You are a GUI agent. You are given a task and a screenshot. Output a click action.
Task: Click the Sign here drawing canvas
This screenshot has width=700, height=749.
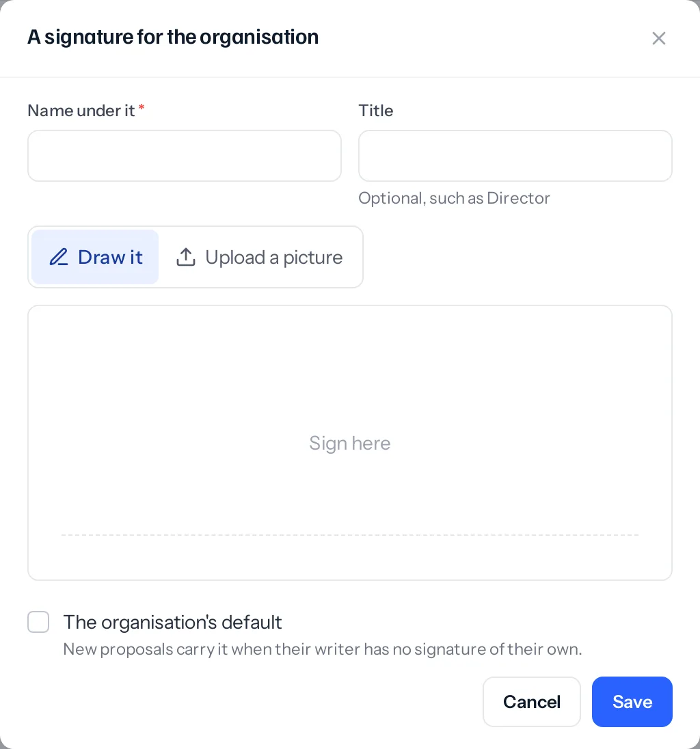click(x=350, y=443)
